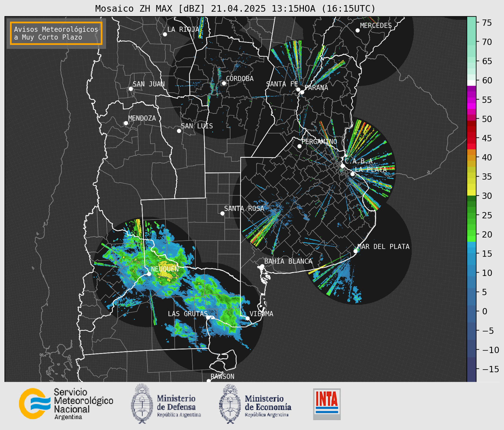Viewport: 504px width, 430px height.
Task: Click the SAN LUIS city marker dot
Action: tap(179, 131)
